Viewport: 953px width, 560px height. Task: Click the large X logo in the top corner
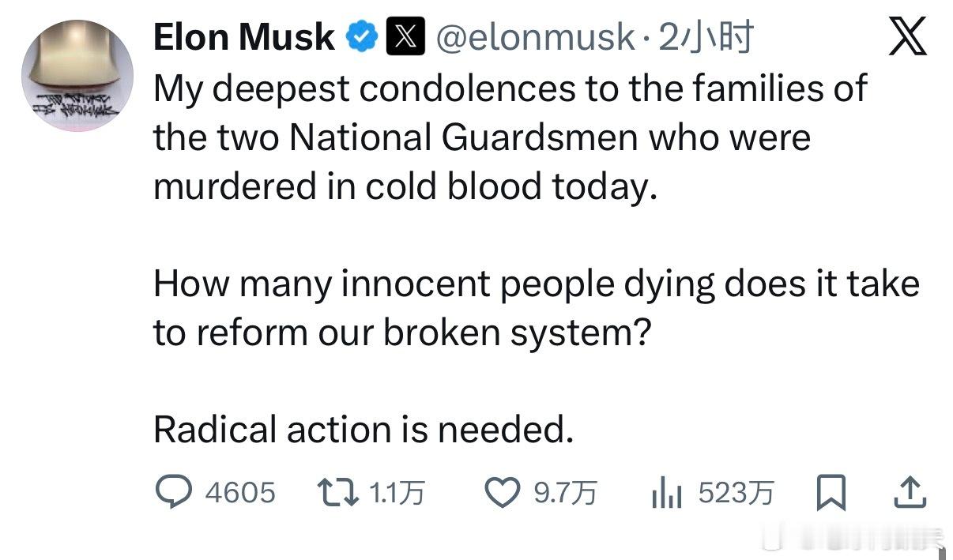click(x=907, y=38)
